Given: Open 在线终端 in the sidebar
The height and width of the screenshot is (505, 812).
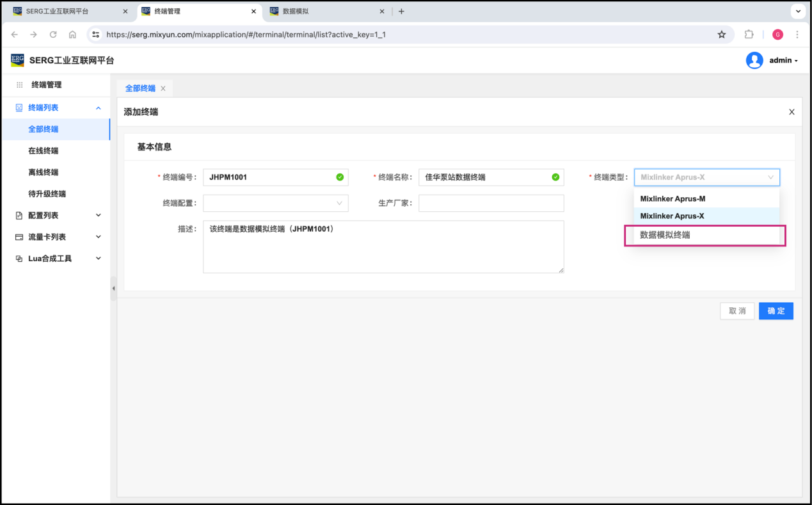Looking at the screenshot, I should [44, 151].
